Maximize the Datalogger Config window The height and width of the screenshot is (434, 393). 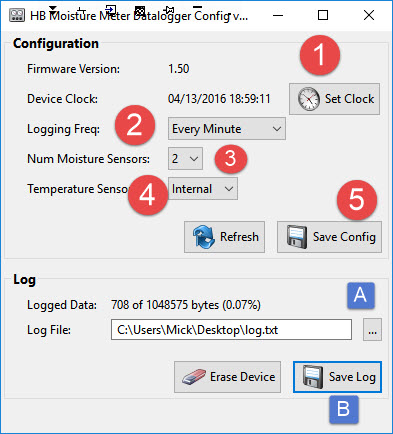point(323,15)
